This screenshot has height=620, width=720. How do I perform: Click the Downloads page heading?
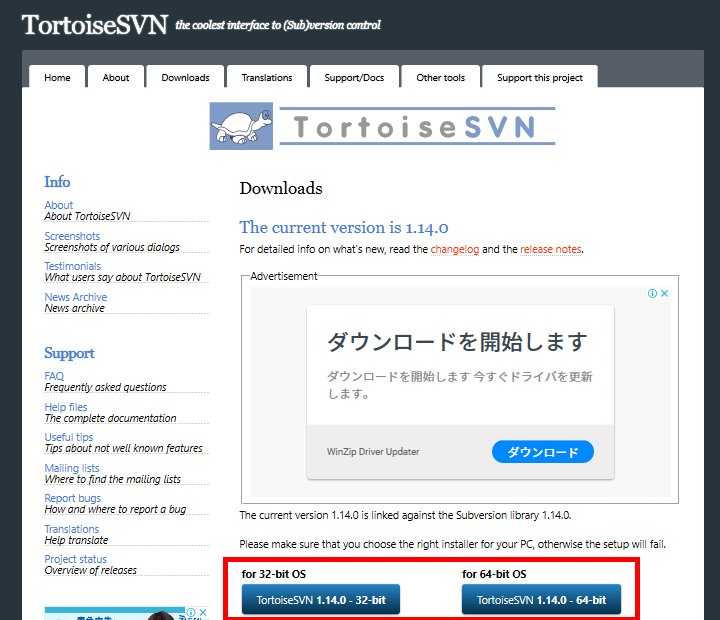tap(281, 188)
